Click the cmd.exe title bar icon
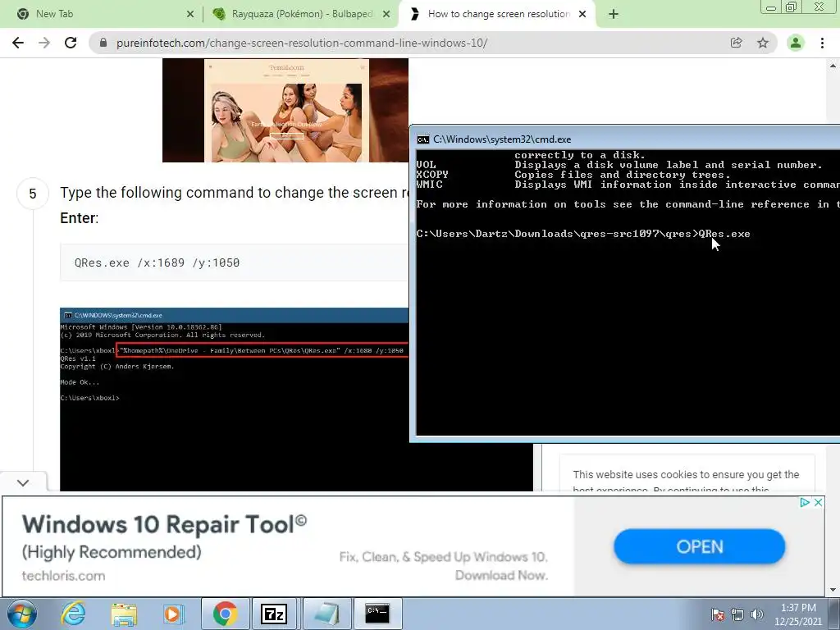 423,139
